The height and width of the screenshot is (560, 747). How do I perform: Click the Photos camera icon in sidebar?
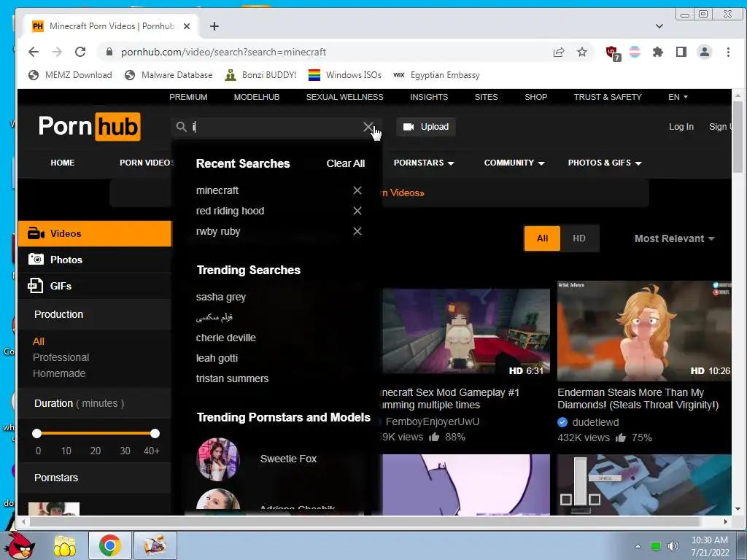pyautogui.click(x=36, y=260)
